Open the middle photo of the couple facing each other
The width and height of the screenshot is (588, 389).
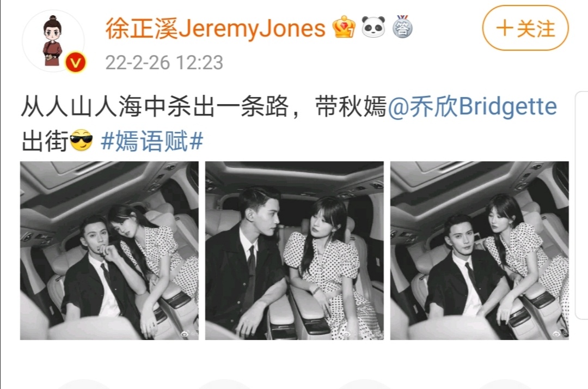(295, 251)
